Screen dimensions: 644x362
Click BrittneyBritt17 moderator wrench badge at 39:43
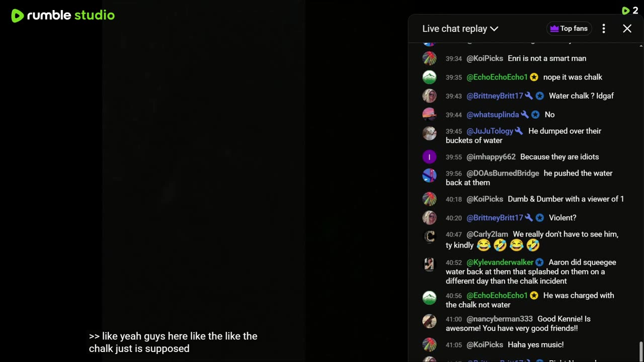click(x=529, y=96)
